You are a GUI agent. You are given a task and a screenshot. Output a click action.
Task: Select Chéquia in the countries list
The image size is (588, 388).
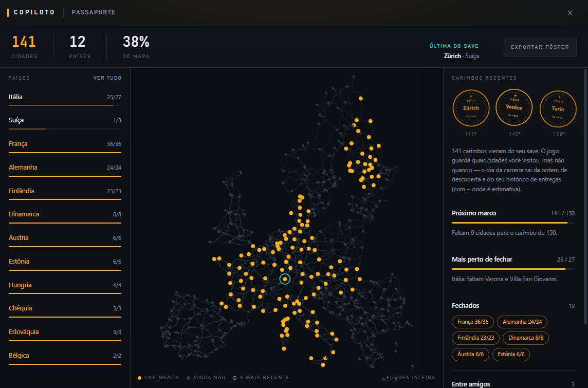click(65, 310)
